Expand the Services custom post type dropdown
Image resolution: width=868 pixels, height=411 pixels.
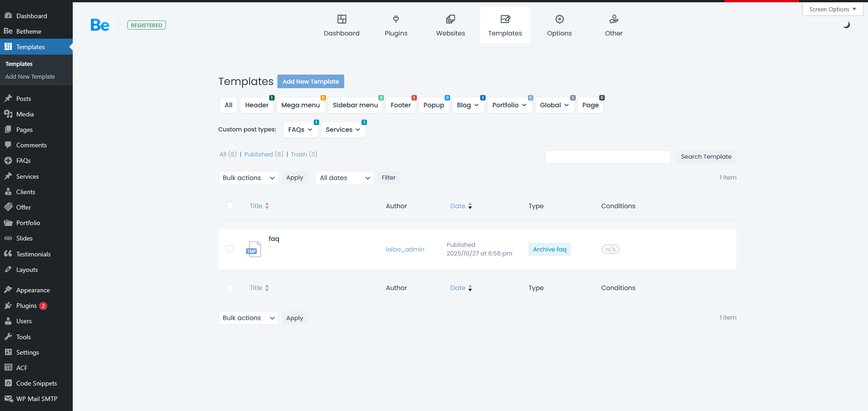pyautogui.click(x=343, y=130)
